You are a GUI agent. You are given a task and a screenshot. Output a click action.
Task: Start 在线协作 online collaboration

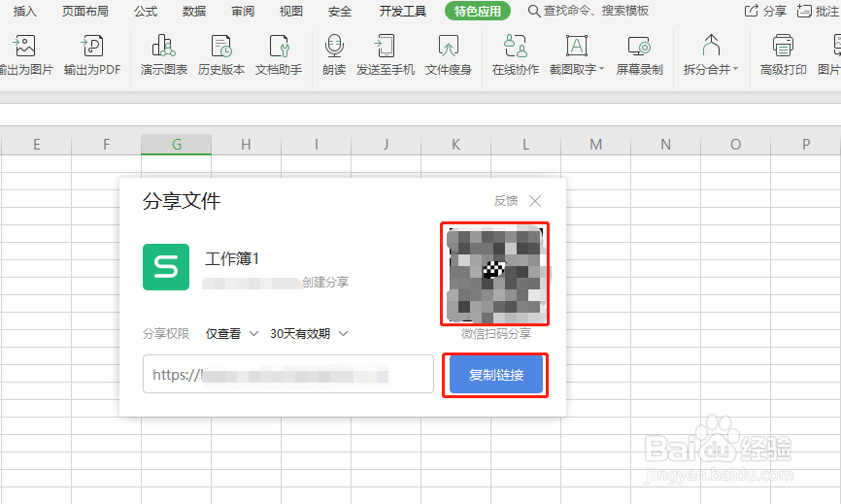(516, 54)
